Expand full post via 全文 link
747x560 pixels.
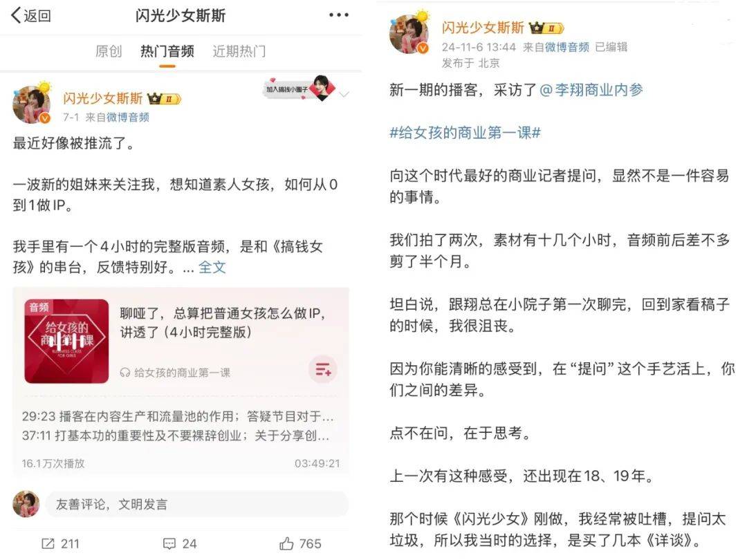pyautogui.click(x=212, y=268)
